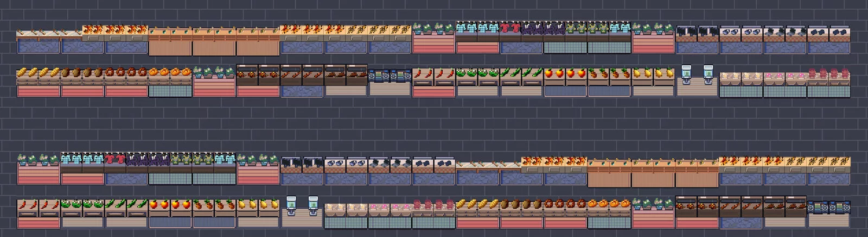Pick the lettuce stall in the upper block
The image size is (868, 237).
pyautogui.click(x=477, y=82)
